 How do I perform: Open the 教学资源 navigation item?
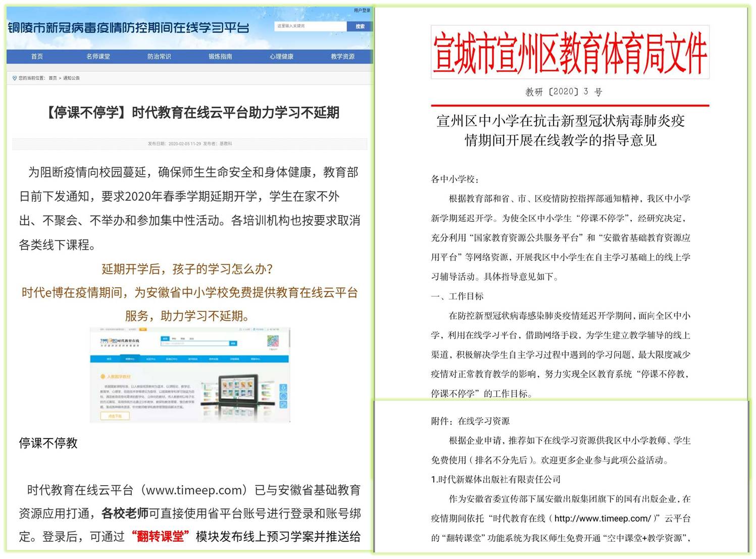(342, 57)
